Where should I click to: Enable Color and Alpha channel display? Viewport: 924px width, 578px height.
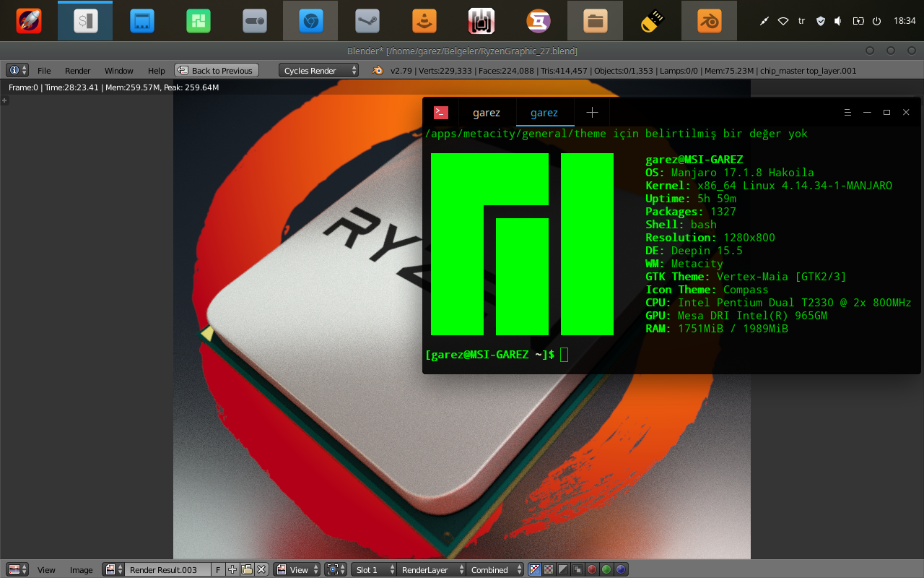[x=534, y=569]
